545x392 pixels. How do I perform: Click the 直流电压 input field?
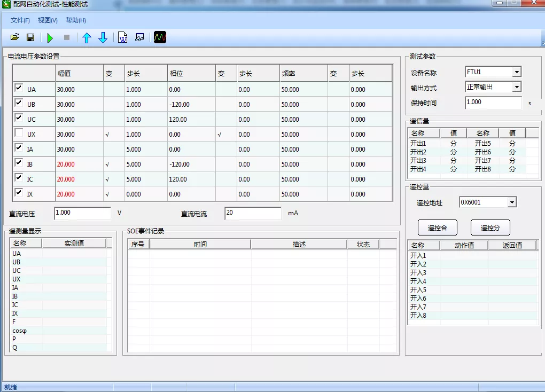[82, 213]
